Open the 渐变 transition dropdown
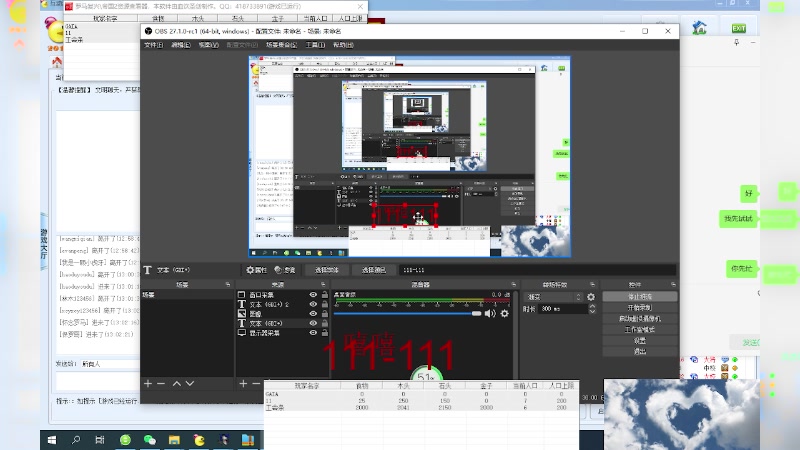Screen dimensions: 800x450 click(553, 297)
